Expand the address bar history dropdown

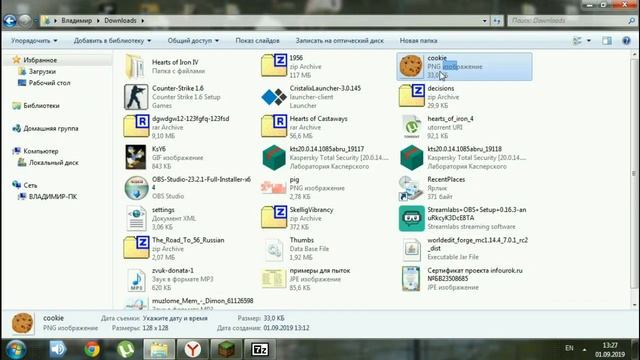click(x=484, y=20)
